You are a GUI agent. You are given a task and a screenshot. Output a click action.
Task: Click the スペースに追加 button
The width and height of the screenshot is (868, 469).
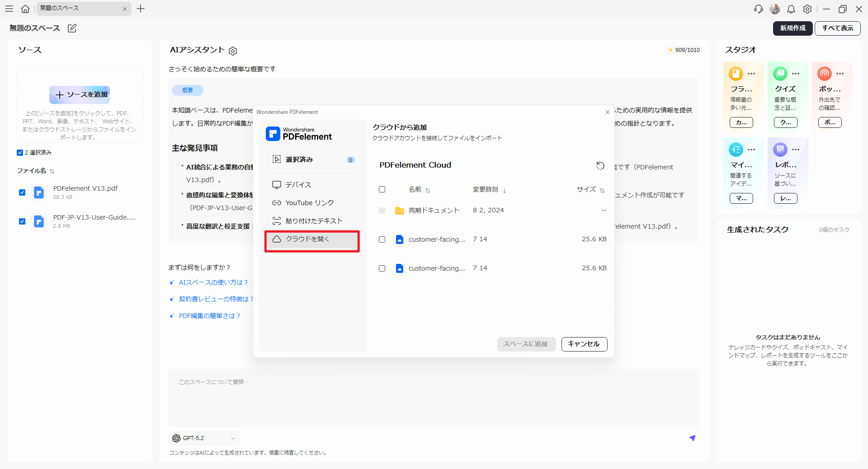[526, 344]
